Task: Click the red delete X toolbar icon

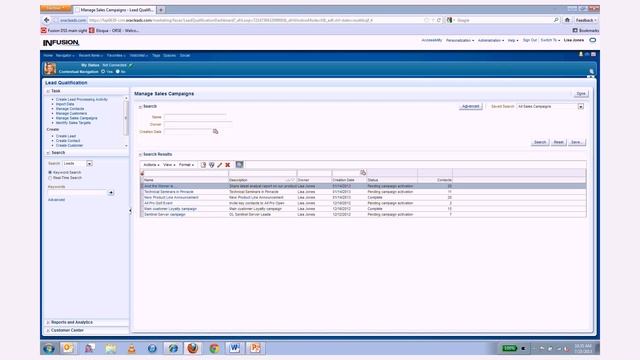Action: pyautogui.click(x=228, y=165)
